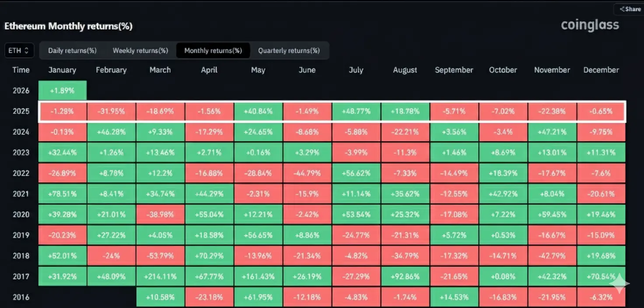Click the 2023 row label
The height and width of the screenshot is (308, 644).
click(x=21, y=152)
